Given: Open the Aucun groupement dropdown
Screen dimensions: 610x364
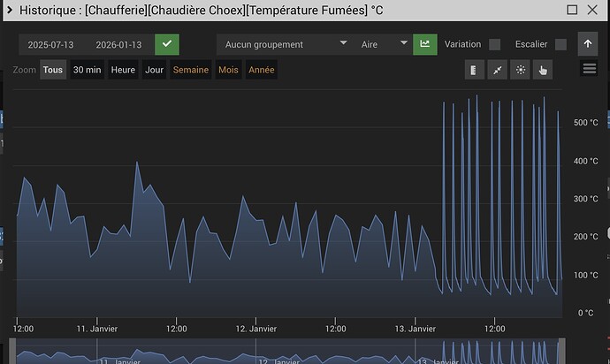Looking at the screenshot, I should click(286, 44).
